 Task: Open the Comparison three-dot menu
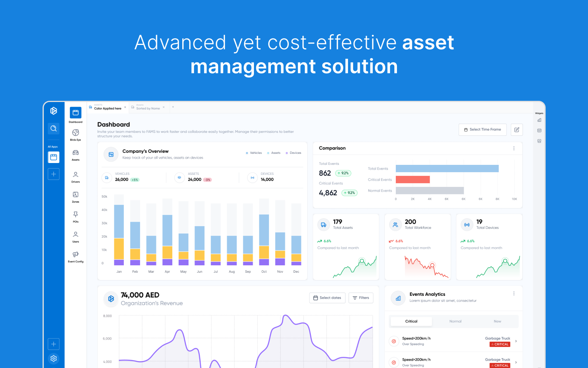coord(514,148)
